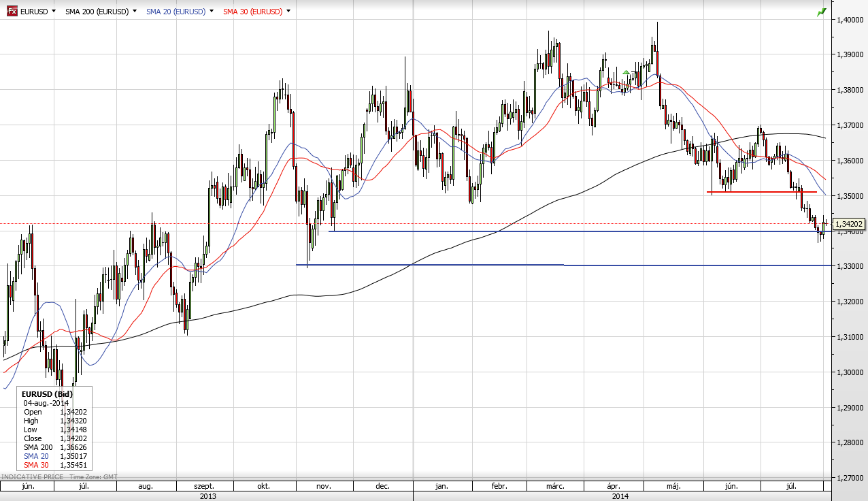Click the 1,32000 price axis label
The height and width of the screenshot is (501, 868).
pos(850,302)
